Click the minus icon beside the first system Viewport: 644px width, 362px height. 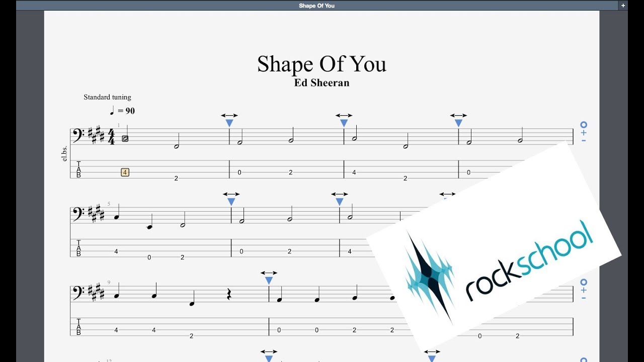[584, 140]
